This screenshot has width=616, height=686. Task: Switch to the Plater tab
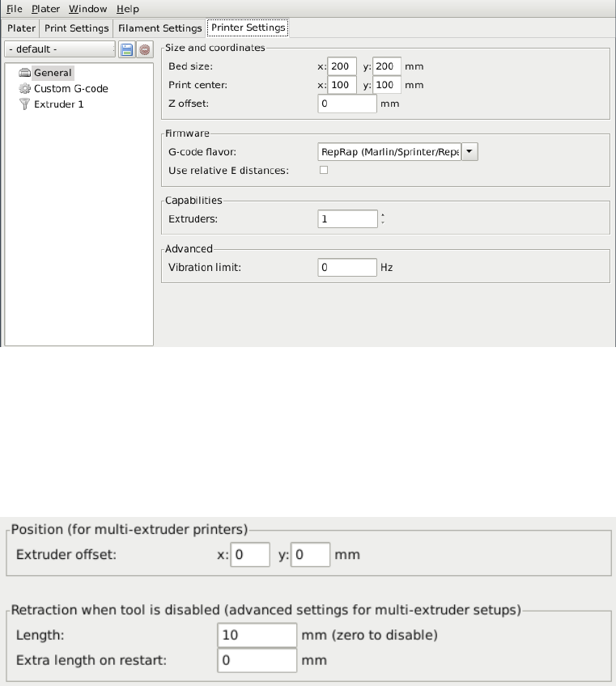click(21, 28)
